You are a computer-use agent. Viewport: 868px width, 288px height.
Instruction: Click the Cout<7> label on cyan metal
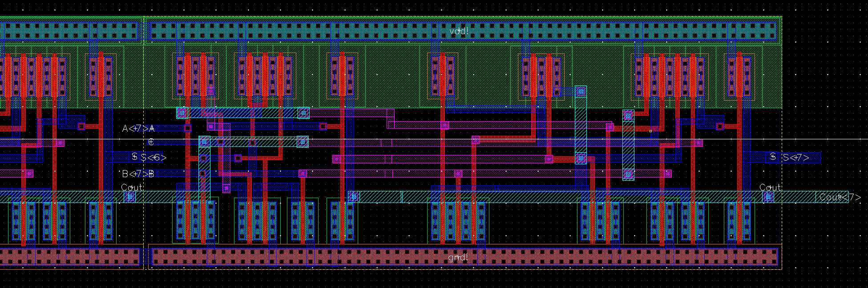tap(840, 197)
